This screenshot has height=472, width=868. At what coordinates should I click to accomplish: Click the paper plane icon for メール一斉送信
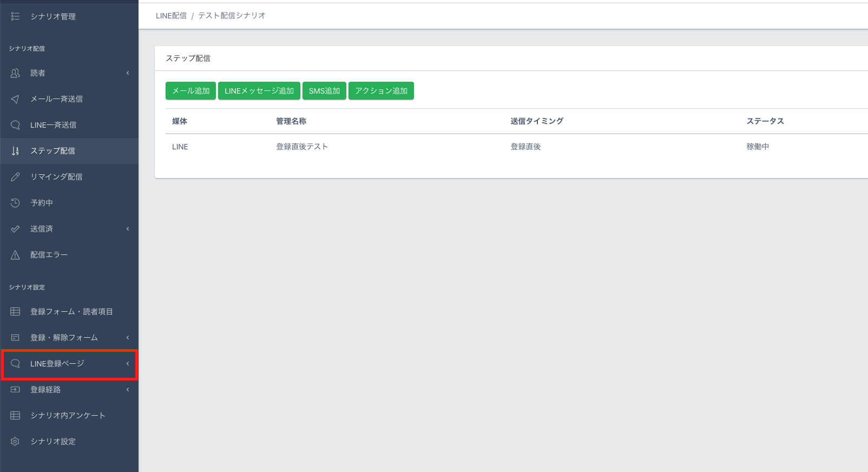15,99
